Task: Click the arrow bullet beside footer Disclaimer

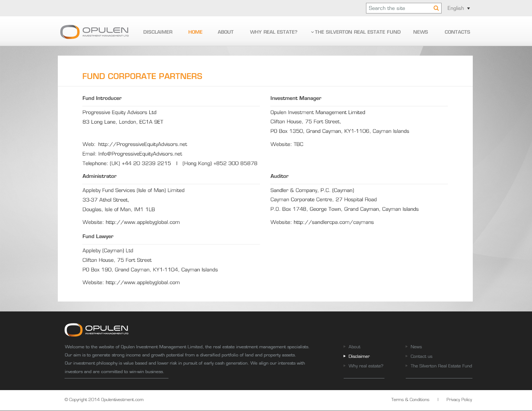Action: [x=344, y=356]
